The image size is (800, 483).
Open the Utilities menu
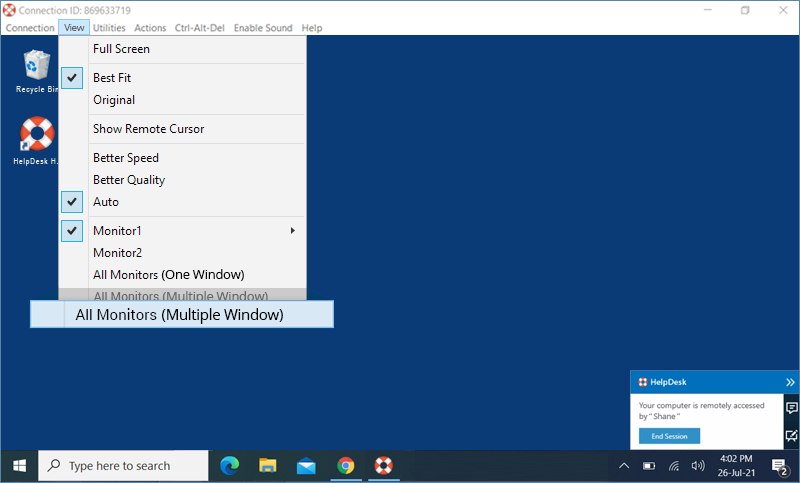point(109,28)
